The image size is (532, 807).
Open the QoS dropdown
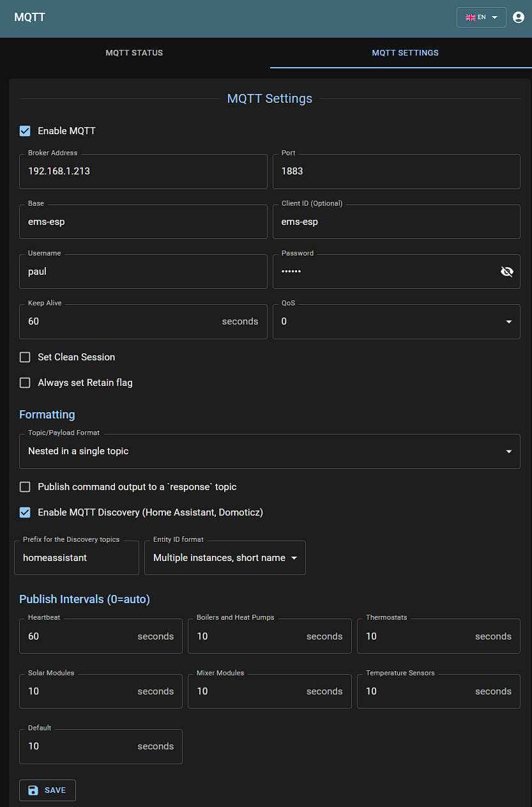396,321
